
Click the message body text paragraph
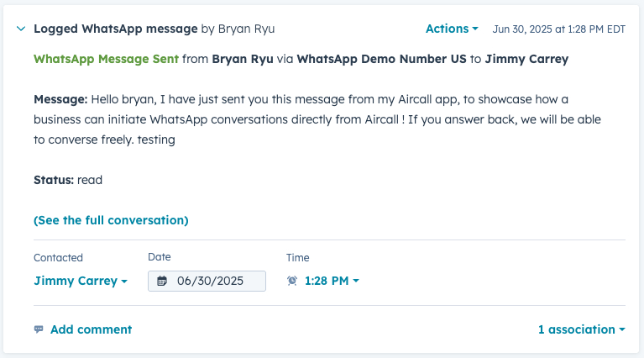pyautogui.click(x=317, y=119)
